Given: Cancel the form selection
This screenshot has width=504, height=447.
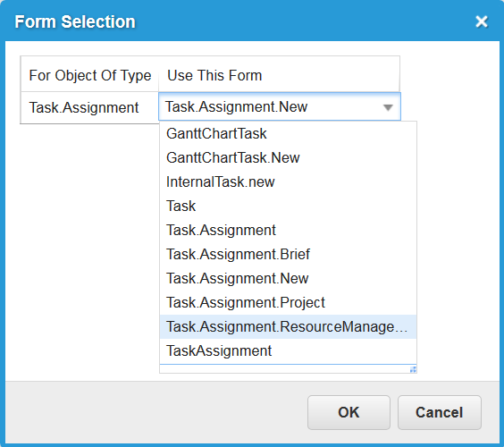Looking at the screenshot, I should tap(440, 412).
